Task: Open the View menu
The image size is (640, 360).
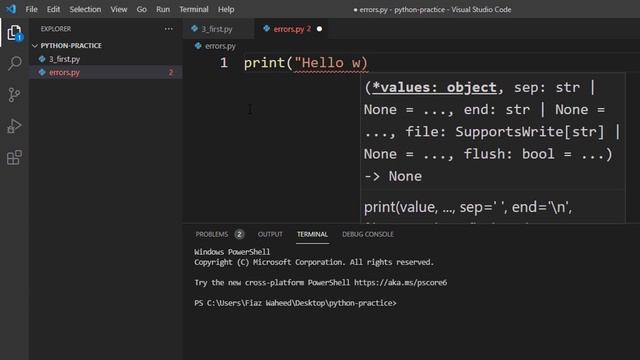Action: pyautogui.click(x=119, y=9)
